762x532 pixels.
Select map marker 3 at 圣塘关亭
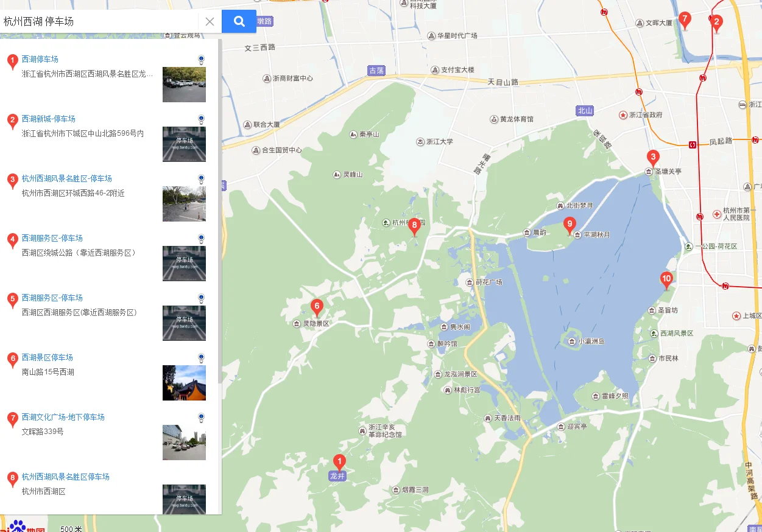(x=653, y=158)
